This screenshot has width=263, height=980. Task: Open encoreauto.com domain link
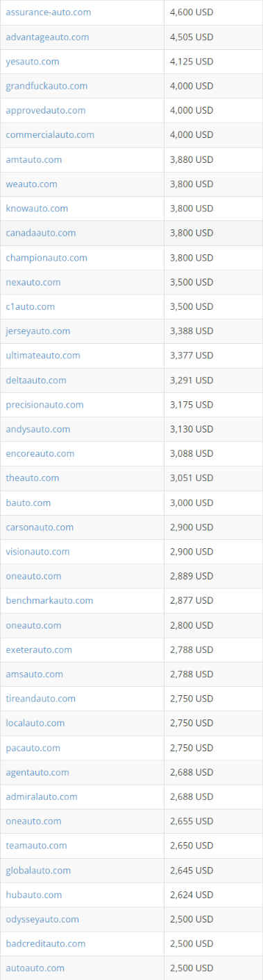(40, 453)
